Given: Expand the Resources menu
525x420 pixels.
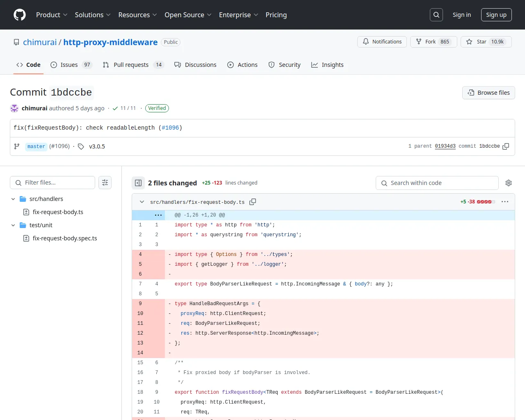Looking at the screenshot, I should (x=137, y=15).
